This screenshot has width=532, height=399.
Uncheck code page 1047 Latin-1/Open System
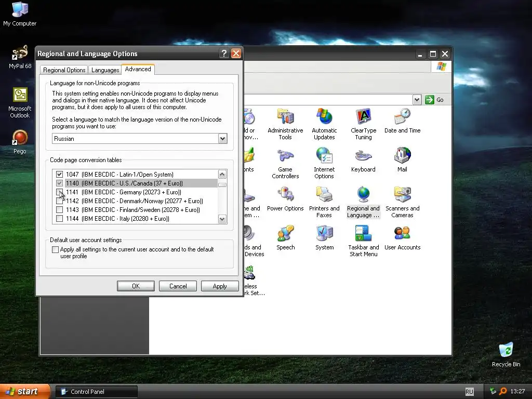59,174
